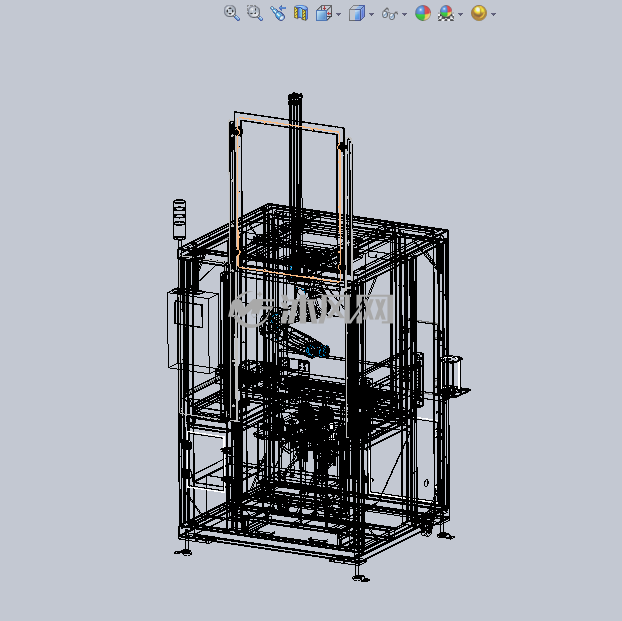The width and height of the screenshot is (622, 621).
Task: Expand the Display Style dropdown arrow
Action: (371, 14)
